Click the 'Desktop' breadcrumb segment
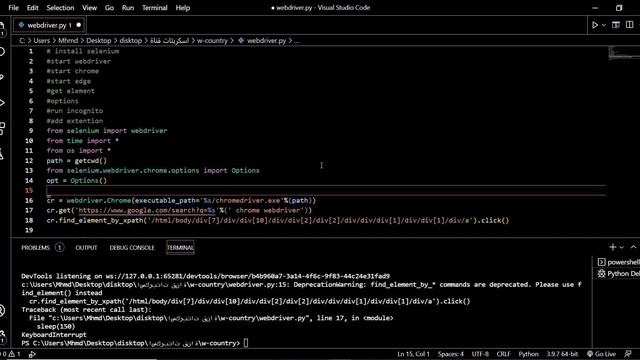Viewport: 640px width, 360px height. coord(98,41)
